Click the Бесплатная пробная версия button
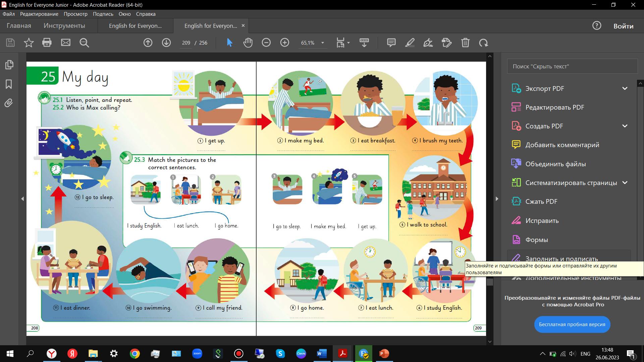 [x=572, y=324]
